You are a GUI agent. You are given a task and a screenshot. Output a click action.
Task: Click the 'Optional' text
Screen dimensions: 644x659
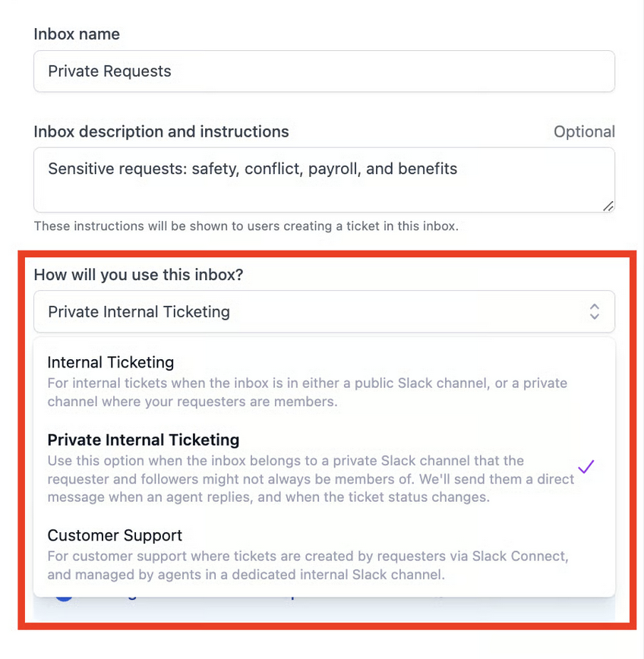(x=584, y=131)
